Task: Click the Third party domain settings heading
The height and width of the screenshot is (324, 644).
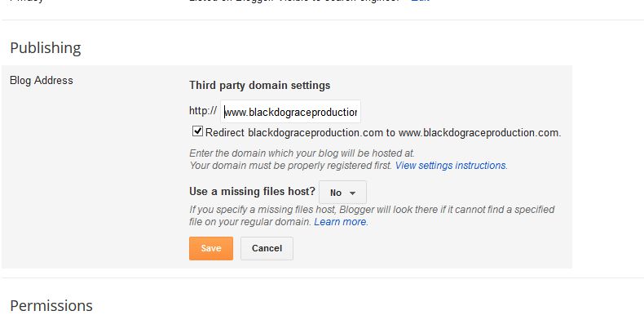Action: 259,85
